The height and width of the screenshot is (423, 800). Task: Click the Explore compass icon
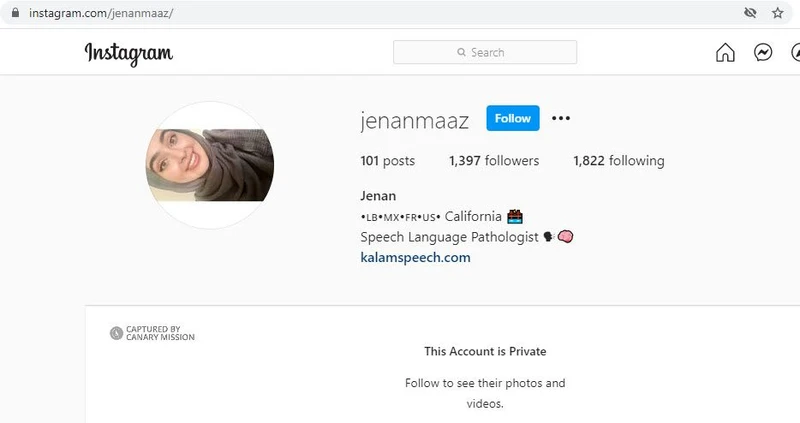pyautogui.click(x=795, y=53)
